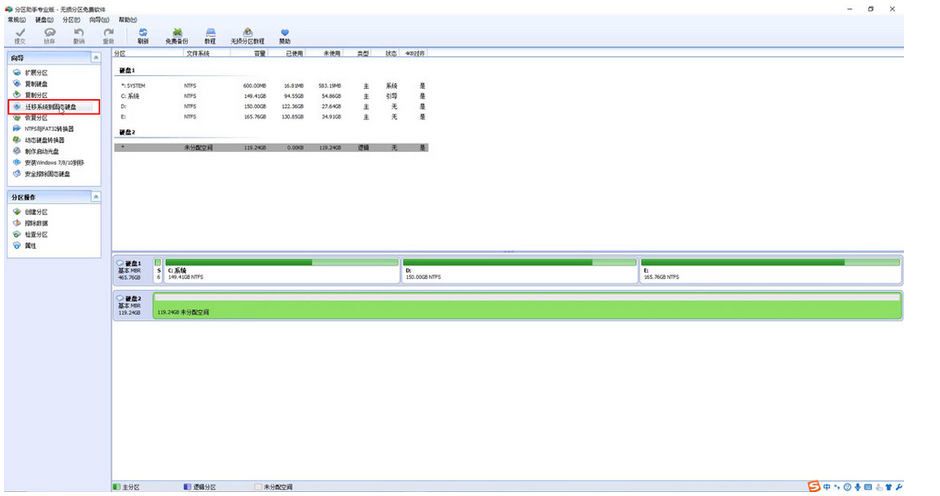Image resolution: width=940 pixels, height=496 pixels.
Task: Click the 刷新 (Refresh) toolbar icon
Action: tap(143, 35)
